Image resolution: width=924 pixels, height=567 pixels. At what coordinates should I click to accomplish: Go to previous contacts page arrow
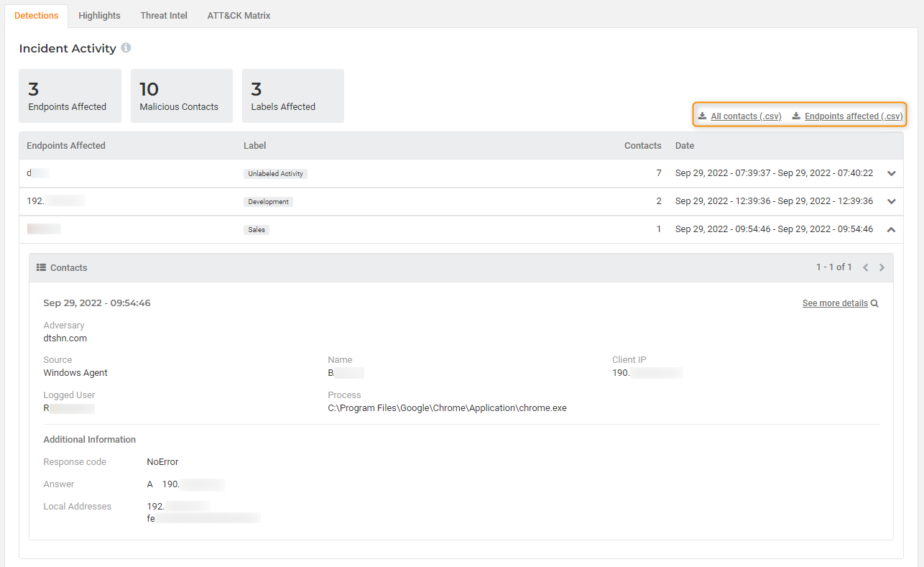pyautogui.click(x=866, y=267)
